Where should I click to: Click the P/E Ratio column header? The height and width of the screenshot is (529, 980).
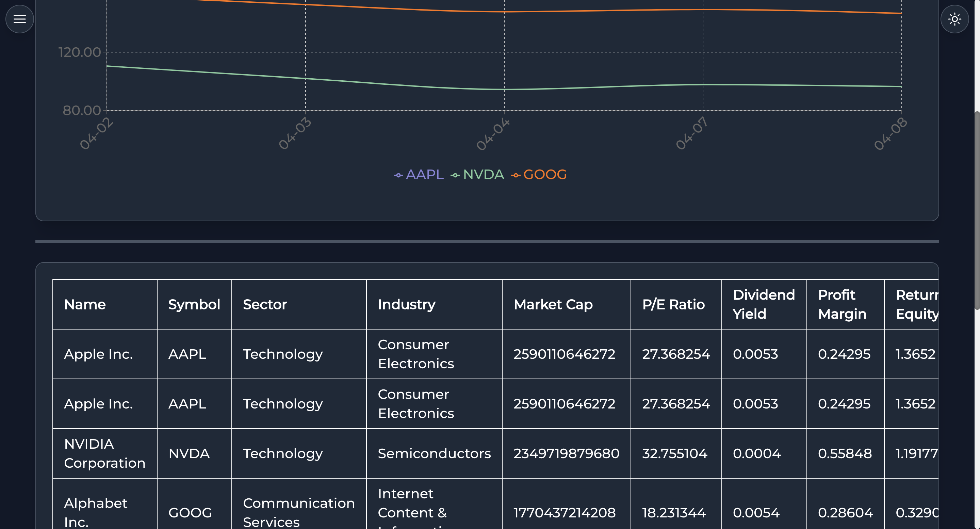coord(674,304)
